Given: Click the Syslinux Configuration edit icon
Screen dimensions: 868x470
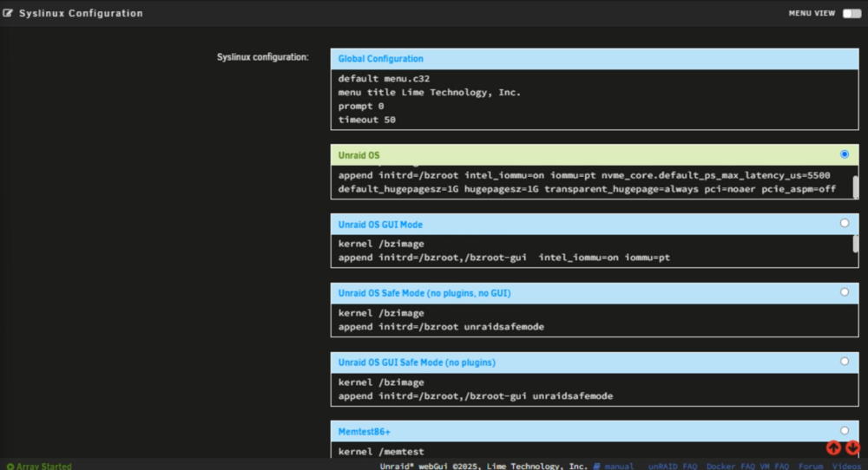Looking at the screenshot, I should pos(8,13).
